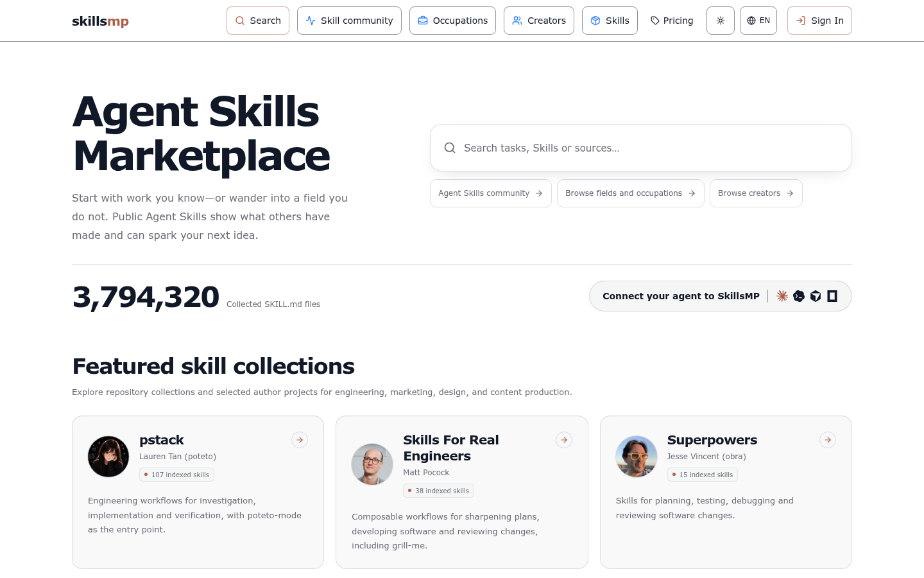This screenshot has width=924, height=578.
Task: Click the Codex terminal cloud icon
Action: (x=799, y=296)
